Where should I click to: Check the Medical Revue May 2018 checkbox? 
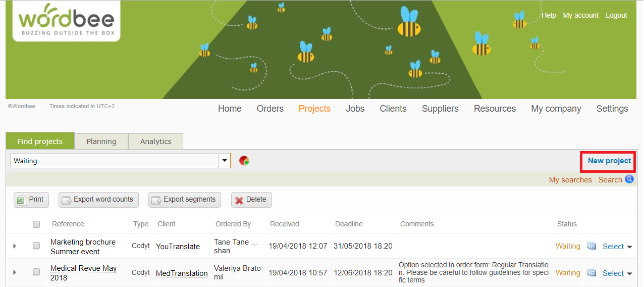point(36,272)
